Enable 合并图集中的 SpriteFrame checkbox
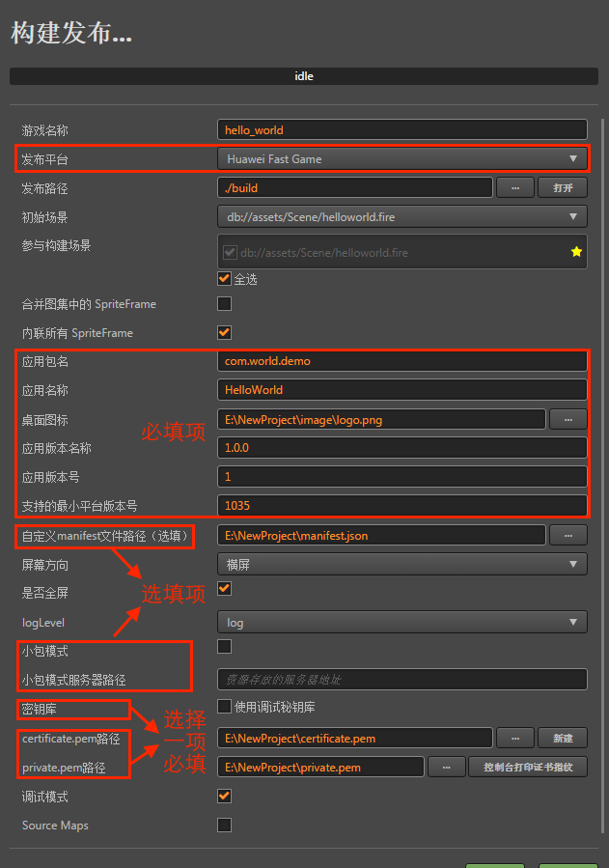The image size is (609, 868). (x=224, y=303)
